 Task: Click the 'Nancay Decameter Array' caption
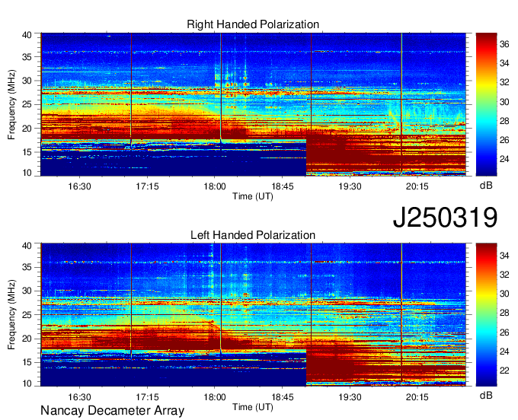(112, 410)
